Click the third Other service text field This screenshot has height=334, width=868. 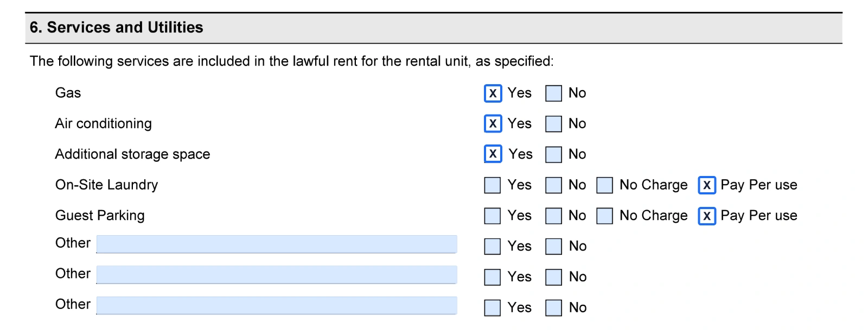[x=277, y=305]
